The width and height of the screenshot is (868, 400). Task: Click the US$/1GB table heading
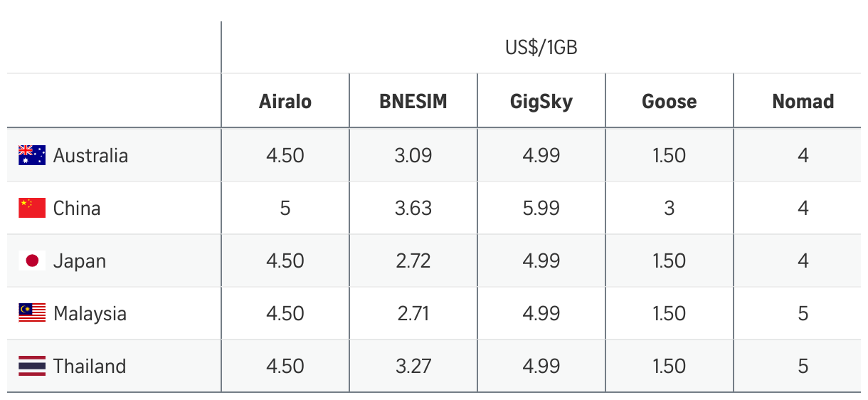(541, 48)
